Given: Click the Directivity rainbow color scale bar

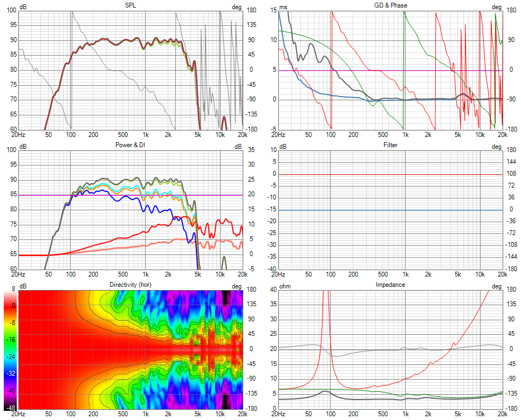Looking at the screenshot, I should [x=10, y=350].
